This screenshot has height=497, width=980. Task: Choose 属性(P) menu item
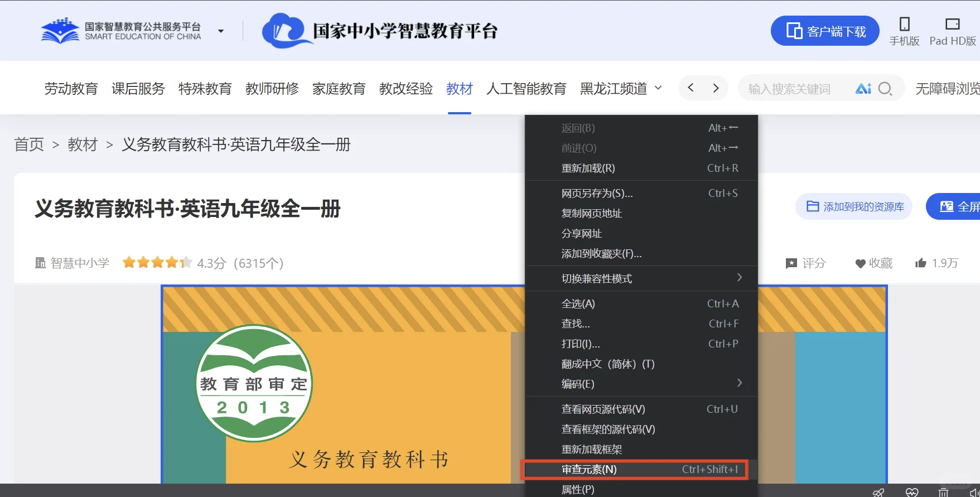pyautogui.click(x=641, y=489)
